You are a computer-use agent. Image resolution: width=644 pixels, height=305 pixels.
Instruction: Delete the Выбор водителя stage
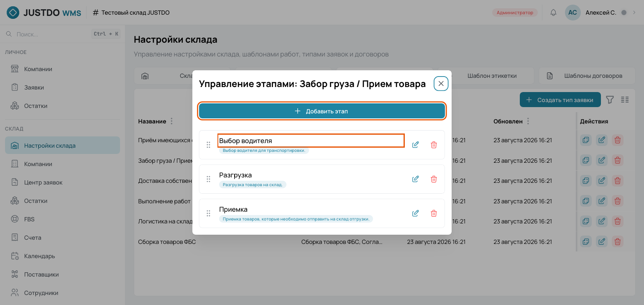434,145
